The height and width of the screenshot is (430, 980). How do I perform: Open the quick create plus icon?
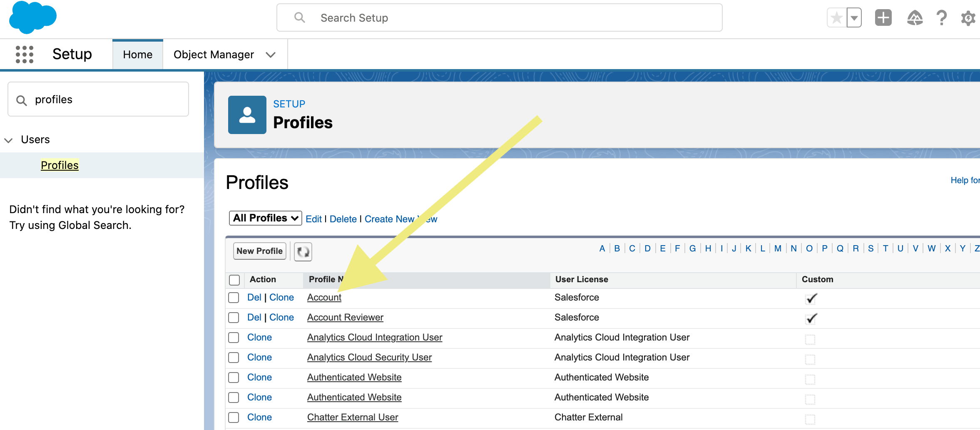(883, 17)
